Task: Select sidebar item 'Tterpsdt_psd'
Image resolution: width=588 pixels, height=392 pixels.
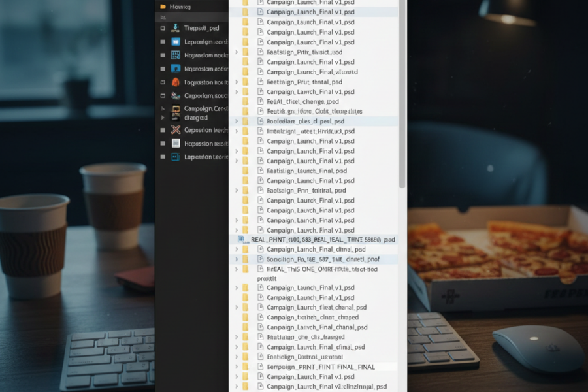Action: 202,28
